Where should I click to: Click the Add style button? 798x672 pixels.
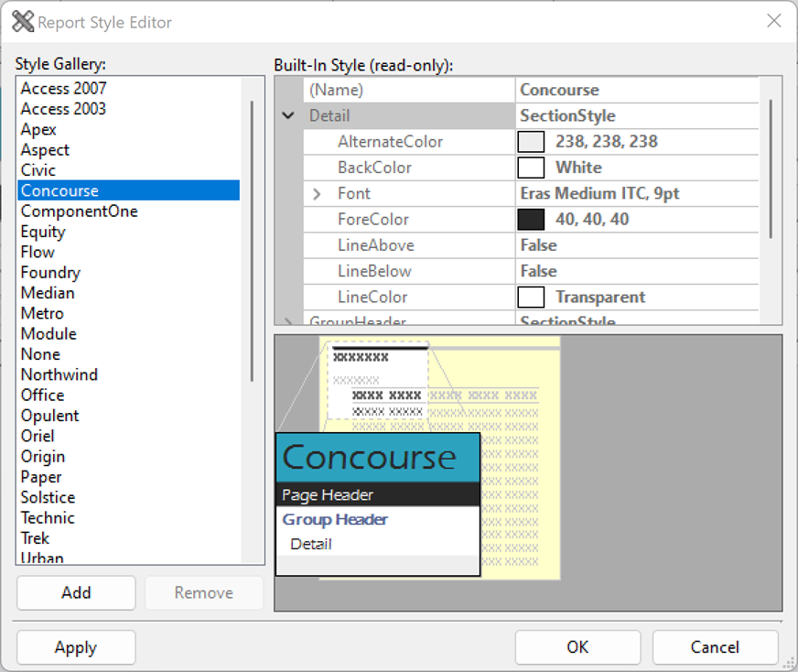[76, 592]
